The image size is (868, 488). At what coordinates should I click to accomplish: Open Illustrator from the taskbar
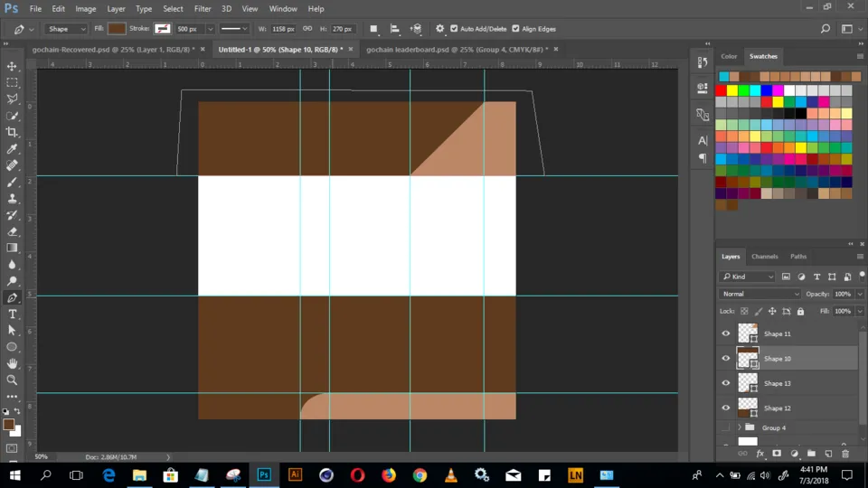point(295,475)
